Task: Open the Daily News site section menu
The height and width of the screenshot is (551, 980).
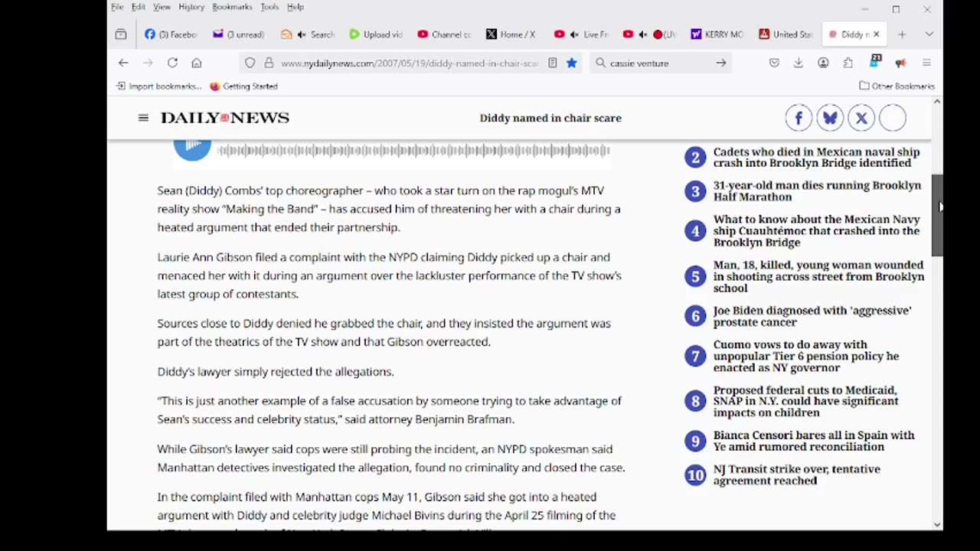Action: [x=143, y=118]
